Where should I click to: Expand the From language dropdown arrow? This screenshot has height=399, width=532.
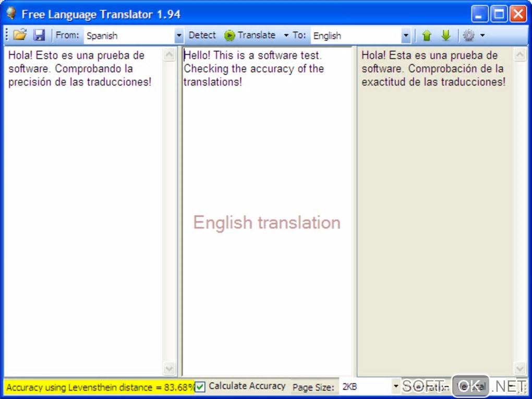click(179, 35)
